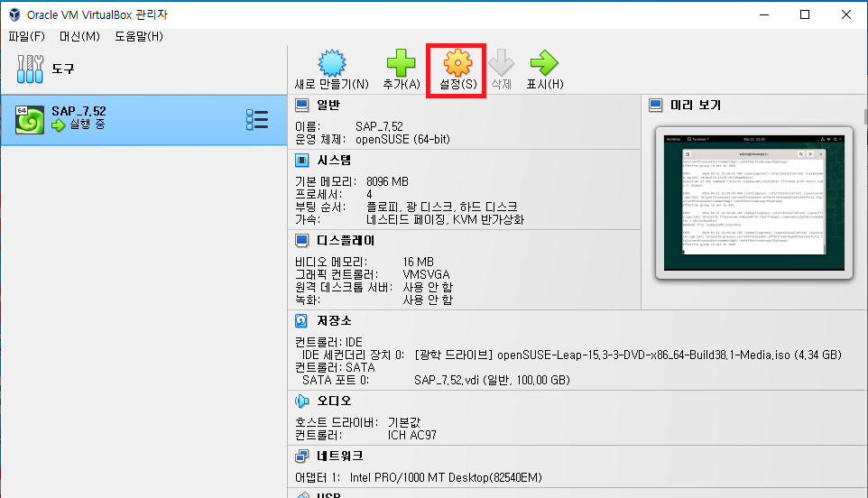Click the 오디오 section speaker icon
Screen dimensions: 868x498
pos(301,401)
